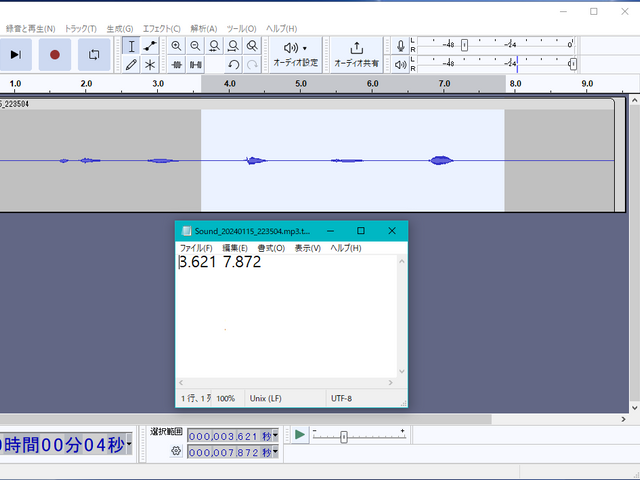Viewport: 640px width, 480px height.
Task: Click the 8.0 mark on the timeline ruler
Action: [x=515, y=84]
